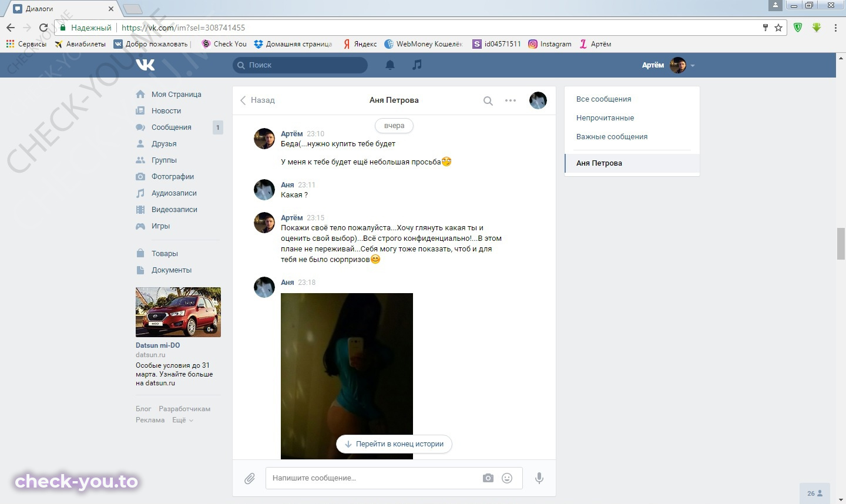Click the camera photo icon in message box
This screenshot has width=846, height=504.
pyautogui.click(x=488, y=478)
